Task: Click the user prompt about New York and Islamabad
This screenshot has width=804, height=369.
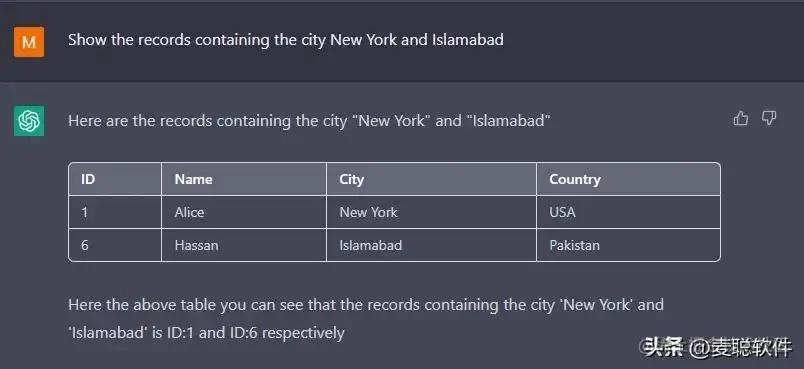Action: point(286,39)
